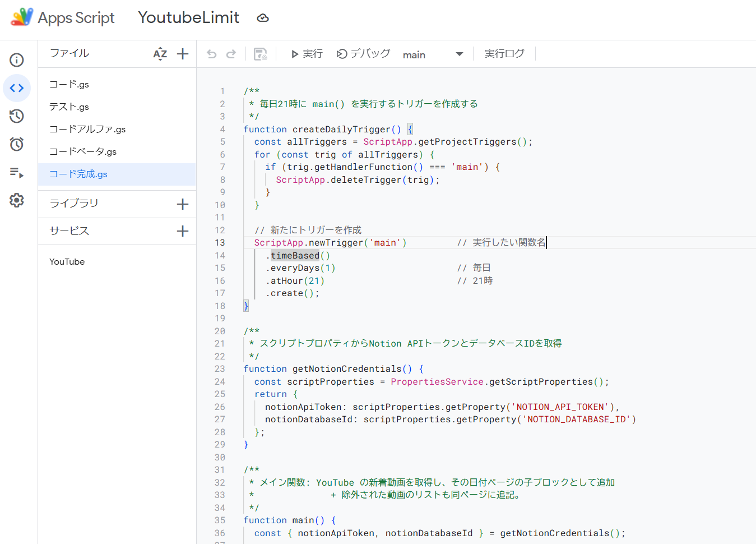Click 'NOTION_DATABASE_ID' string in line 27

tap(577, 419)
